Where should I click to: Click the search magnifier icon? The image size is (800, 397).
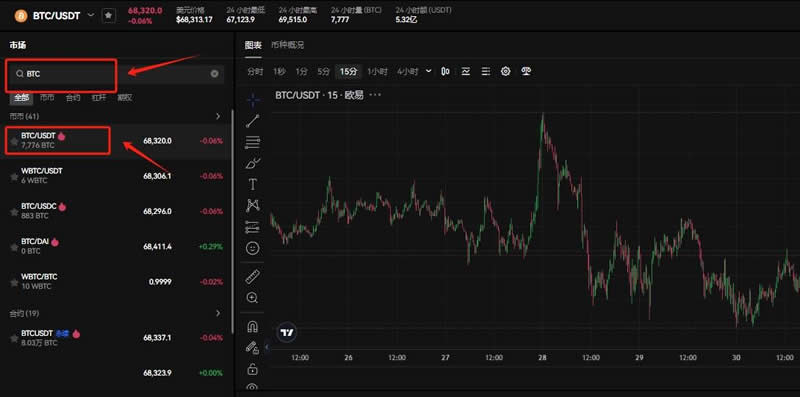coord(19,74)
